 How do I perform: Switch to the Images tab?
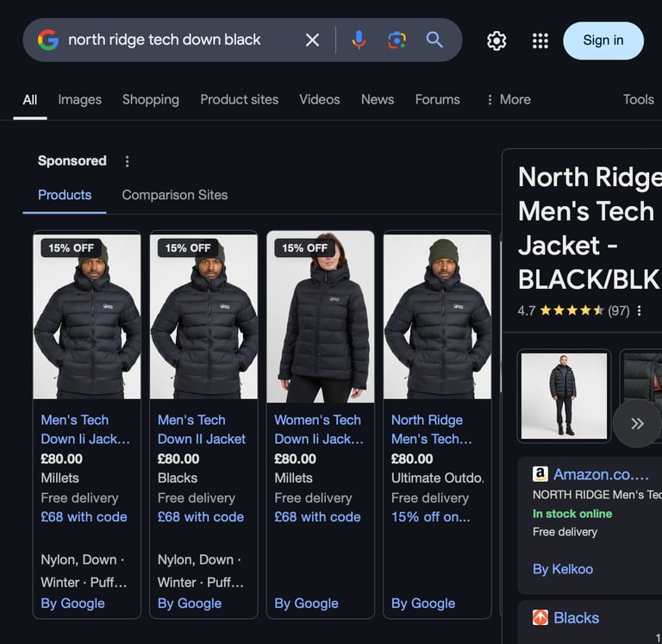(x=80, y=100)
